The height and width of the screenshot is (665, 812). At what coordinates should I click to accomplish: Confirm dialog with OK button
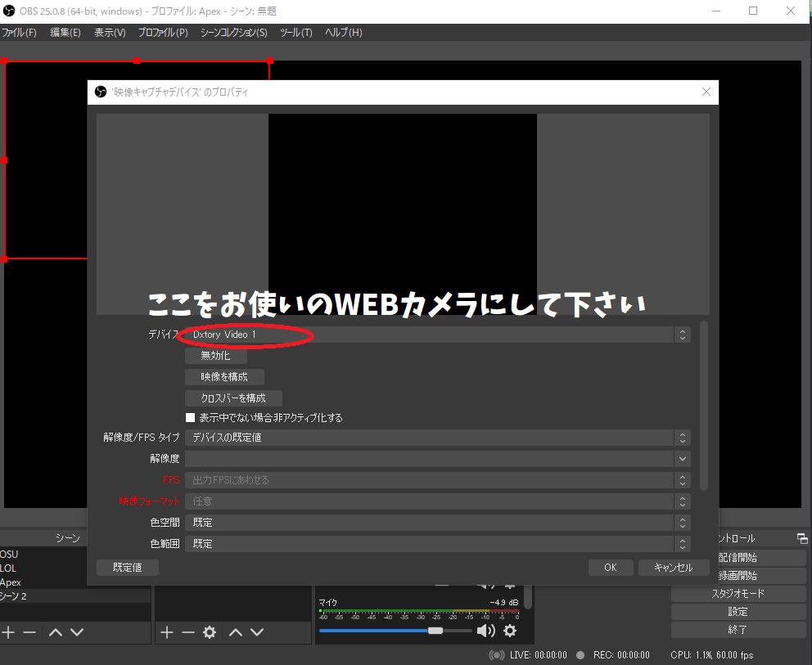point(611,567)
